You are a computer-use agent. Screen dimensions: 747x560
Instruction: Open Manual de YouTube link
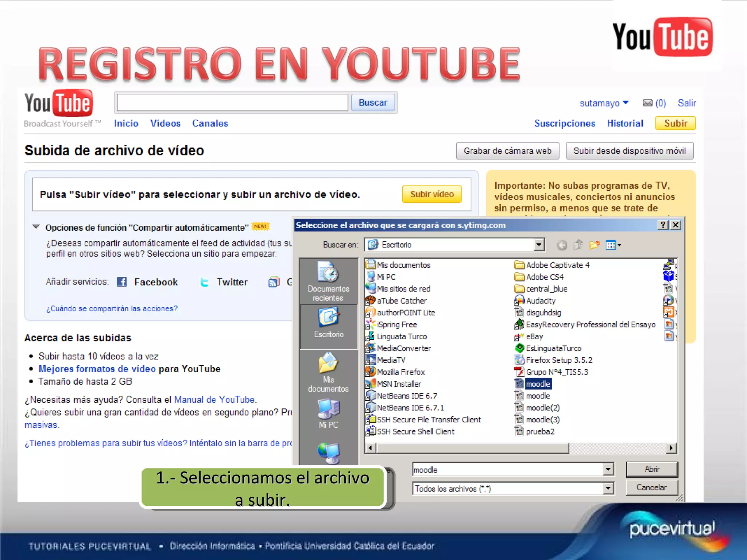click(x=215, y=400)
